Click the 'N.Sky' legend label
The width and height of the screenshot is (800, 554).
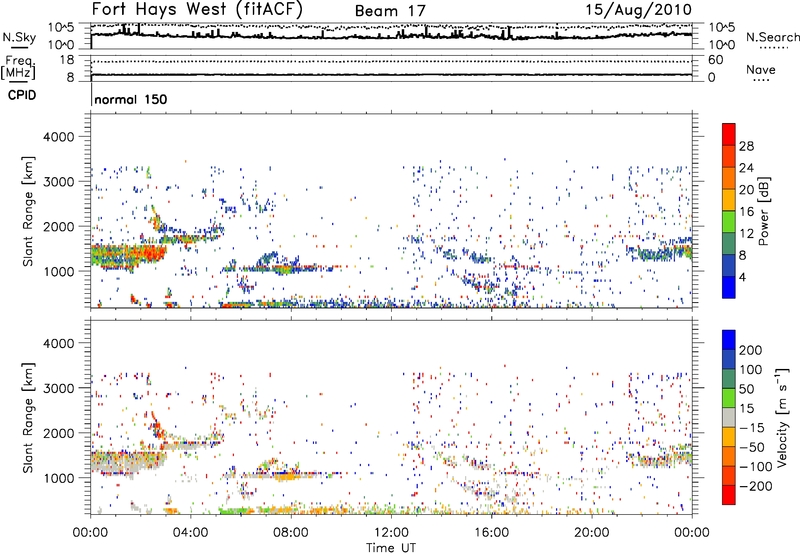19,37
